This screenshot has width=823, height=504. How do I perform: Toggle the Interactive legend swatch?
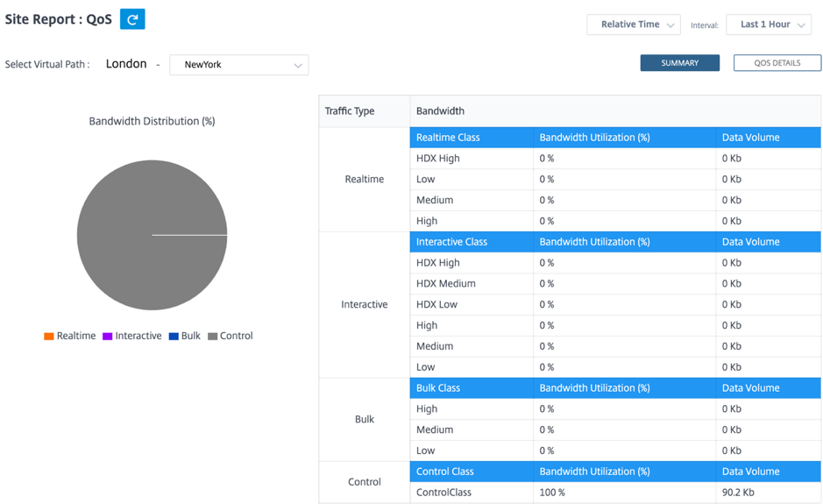(x=108, y=336)
